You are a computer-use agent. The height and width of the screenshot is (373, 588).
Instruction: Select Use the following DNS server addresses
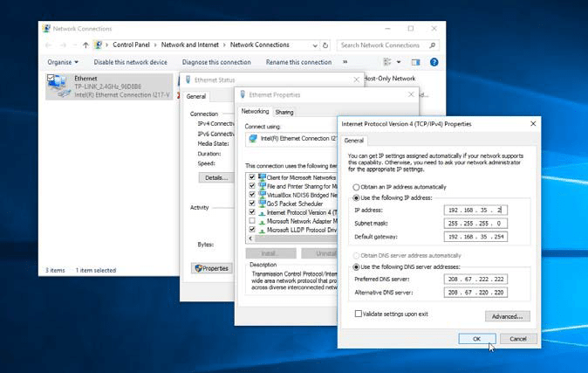tap(356, 267)
